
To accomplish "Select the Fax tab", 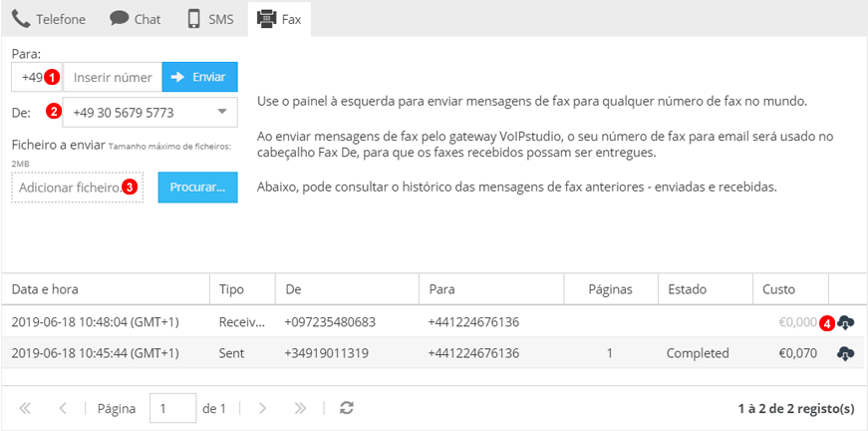I will 280,19.
